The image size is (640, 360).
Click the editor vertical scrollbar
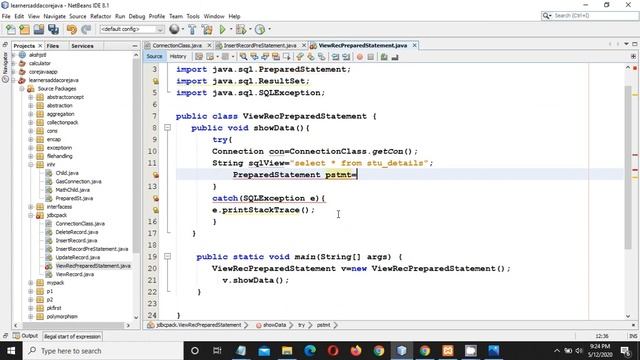[628, 167]
